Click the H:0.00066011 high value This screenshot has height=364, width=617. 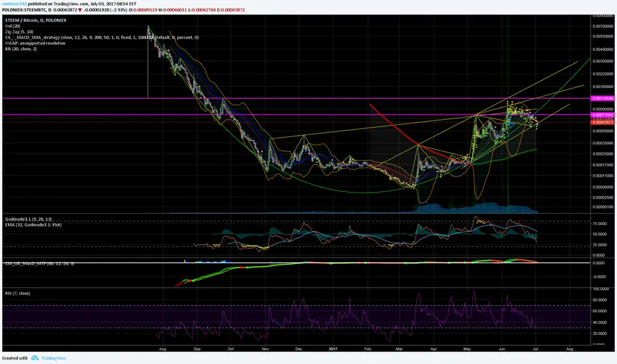click(x=172, y=10)
